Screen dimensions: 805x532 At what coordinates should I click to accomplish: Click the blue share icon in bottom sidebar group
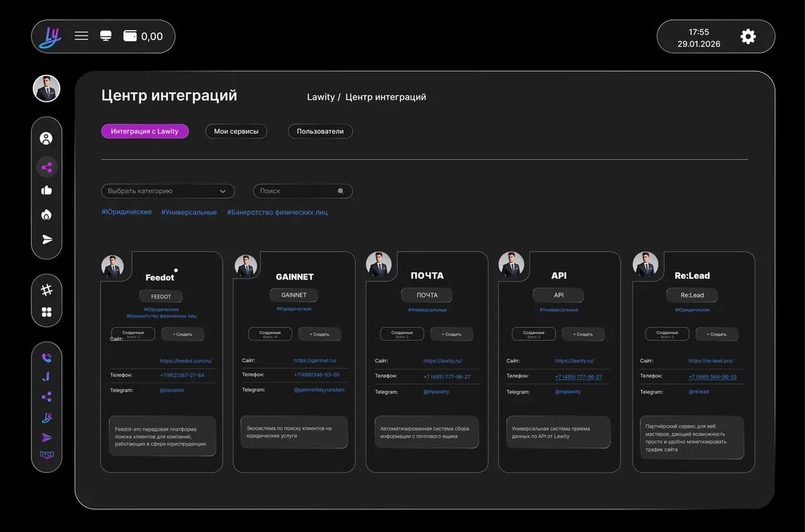click(46, 397)
